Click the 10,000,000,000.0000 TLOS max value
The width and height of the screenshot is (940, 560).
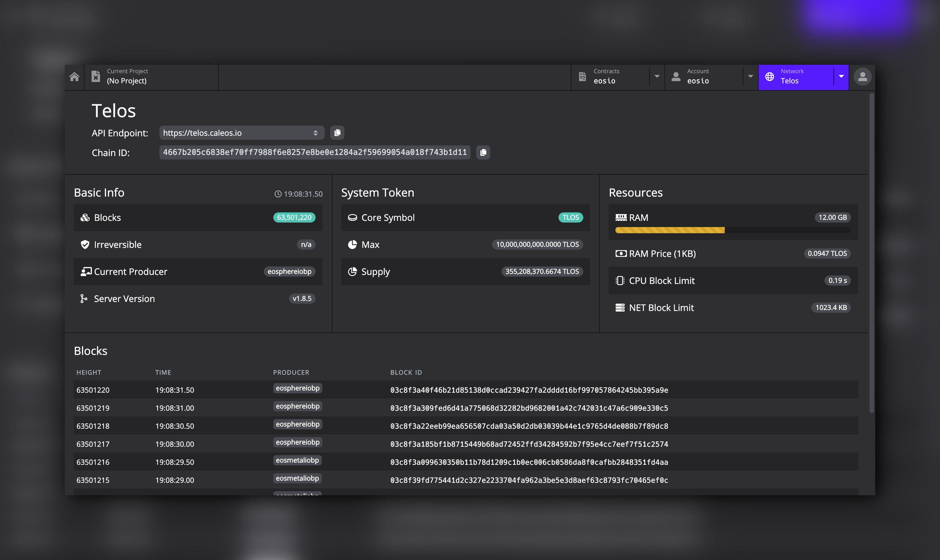tap(537, 245)
